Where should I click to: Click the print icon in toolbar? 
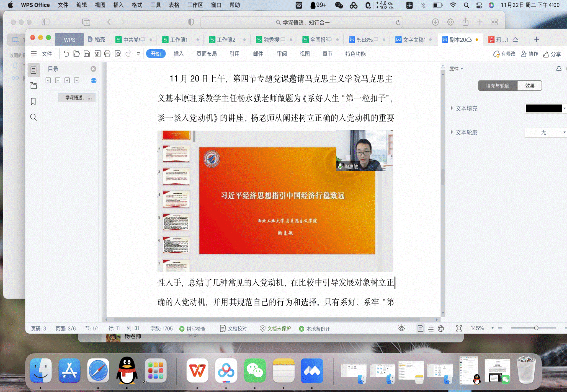point(107,54)
